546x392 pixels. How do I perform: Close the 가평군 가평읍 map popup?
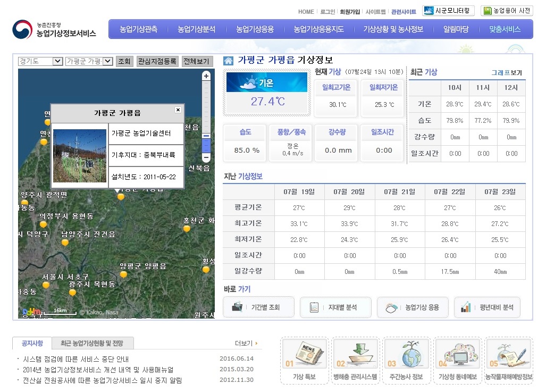coord(178,110)
